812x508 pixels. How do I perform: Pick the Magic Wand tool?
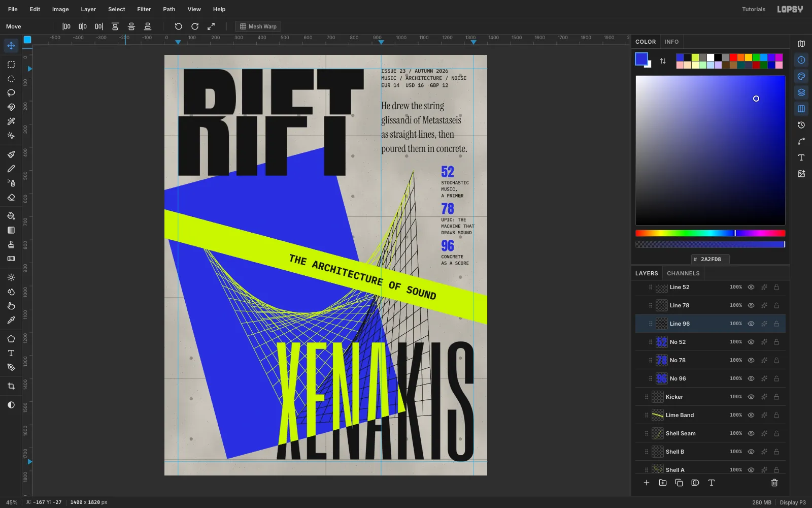point(11,121)
